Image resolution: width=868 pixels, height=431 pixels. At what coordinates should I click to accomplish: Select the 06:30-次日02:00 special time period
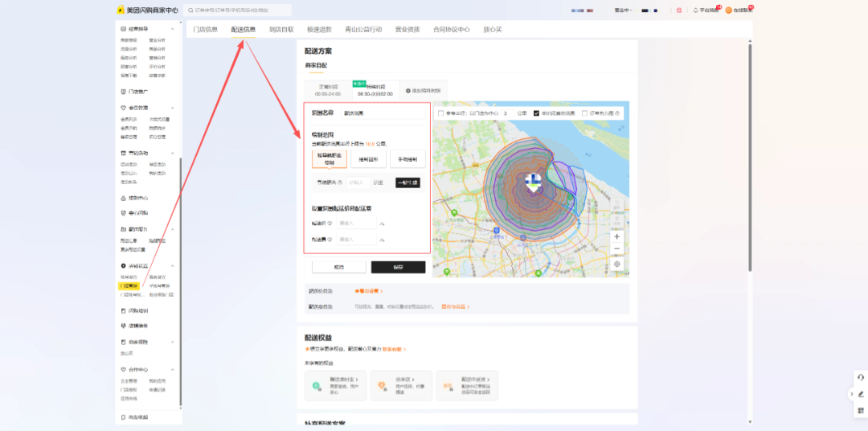point(375,90)
